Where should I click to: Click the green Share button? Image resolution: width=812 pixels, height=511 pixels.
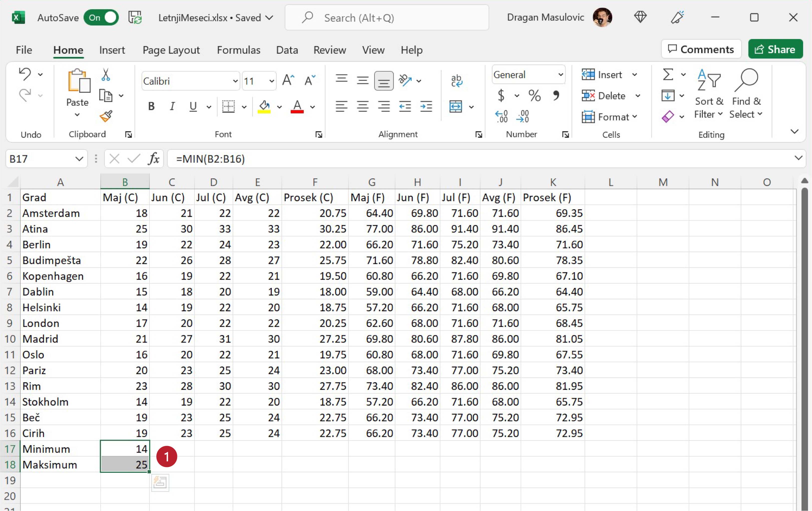coord(775,49)
